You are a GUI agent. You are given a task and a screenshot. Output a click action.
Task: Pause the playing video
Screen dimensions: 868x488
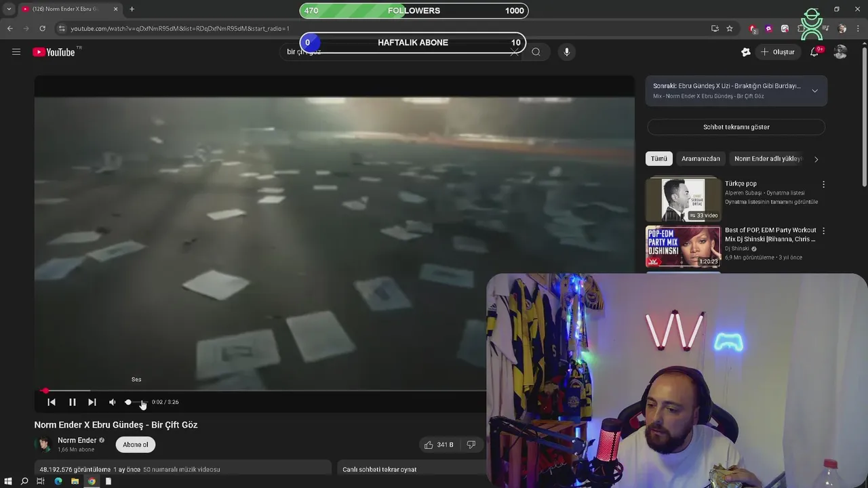tap(72, 402)
